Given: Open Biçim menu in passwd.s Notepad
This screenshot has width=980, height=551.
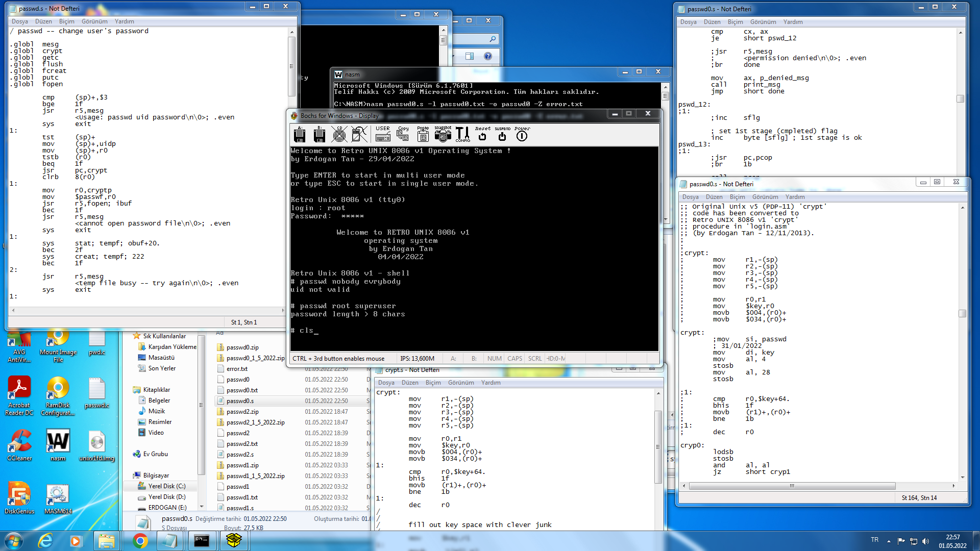Looking at the screenshot, I should tap(66, 21).
